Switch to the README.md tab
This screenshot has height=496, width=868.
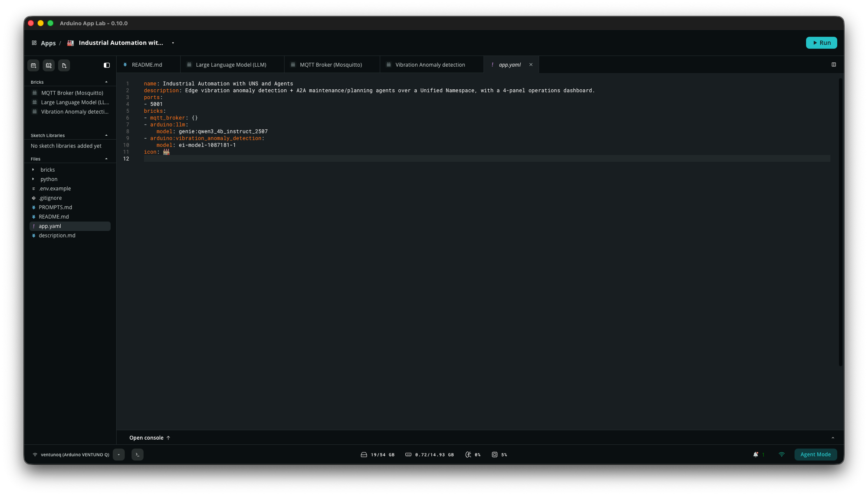[148, 65]
